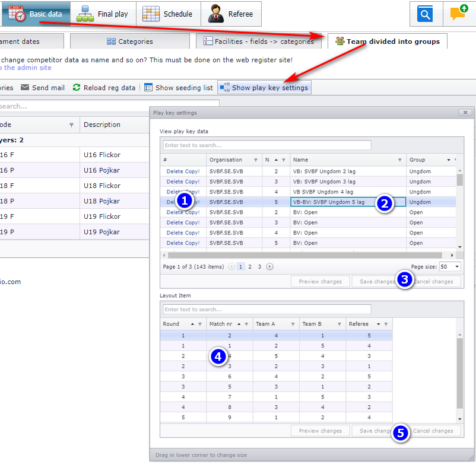Image resolution: width=476 pixels, height=465 pixels.
Task: Go to next page arrow in pager
Action: pos(269,267)
